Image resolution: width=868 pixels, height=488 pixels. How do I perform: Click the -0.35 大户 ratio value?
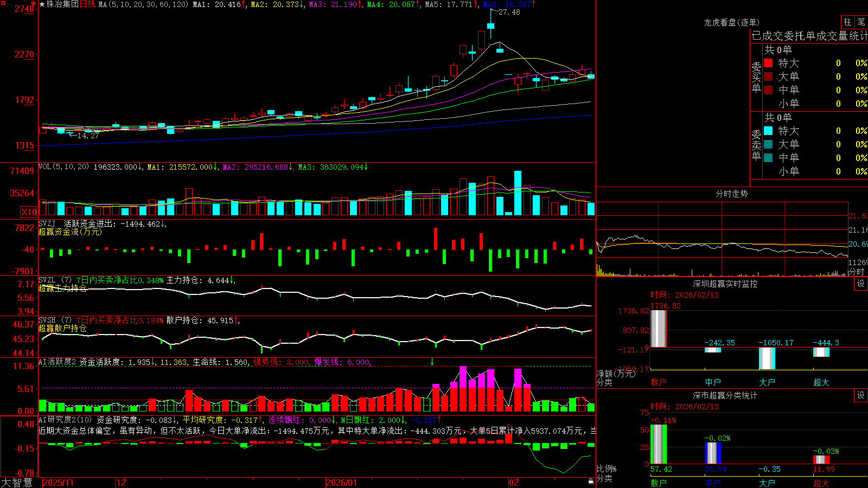[x=769, y=469]
